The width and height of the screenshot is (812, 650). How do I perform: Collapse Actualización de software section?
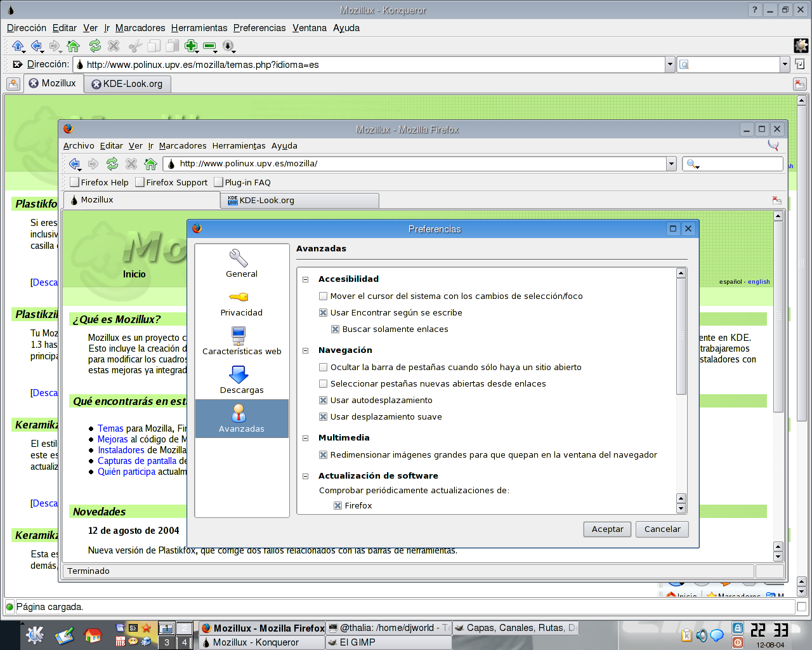point(305,476)
